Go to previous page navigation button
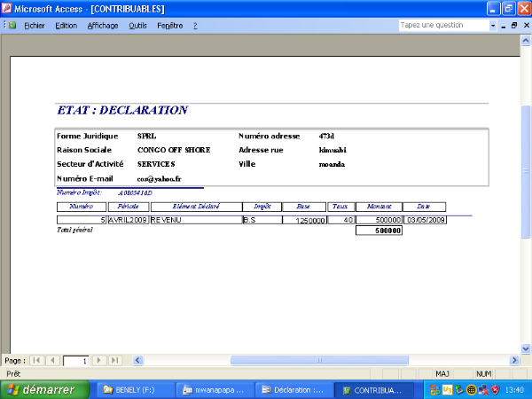532x399 pixels. pos(53,361)
